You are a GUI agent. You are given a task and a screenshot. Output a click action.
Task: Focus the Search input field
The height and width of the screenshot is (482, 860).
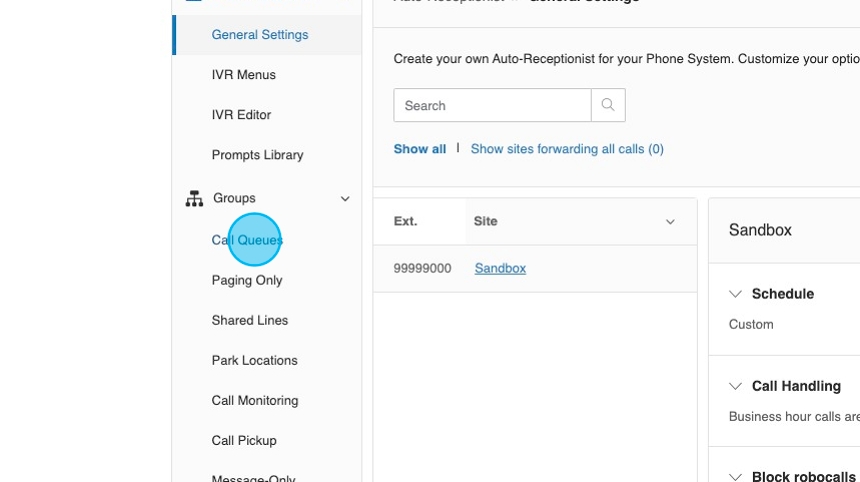coord(492,105)
